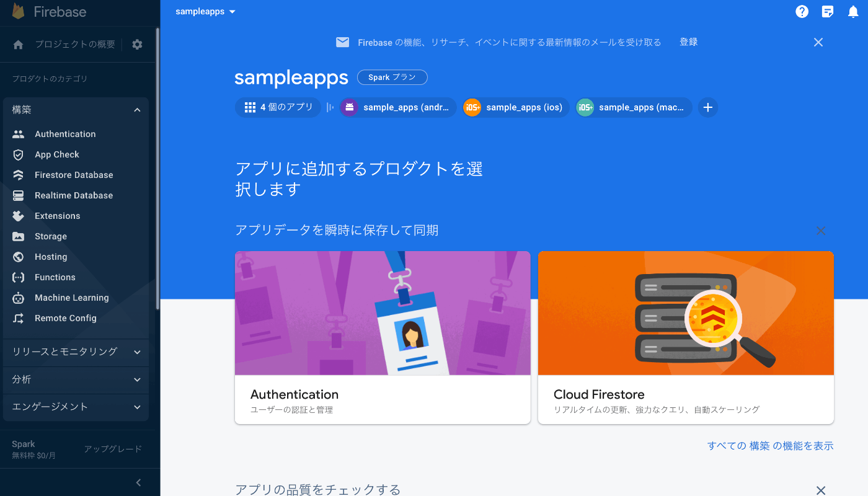Click the Firestore Database icon
868x496 pixels.
pyautogui.click(x=19, y=175)
